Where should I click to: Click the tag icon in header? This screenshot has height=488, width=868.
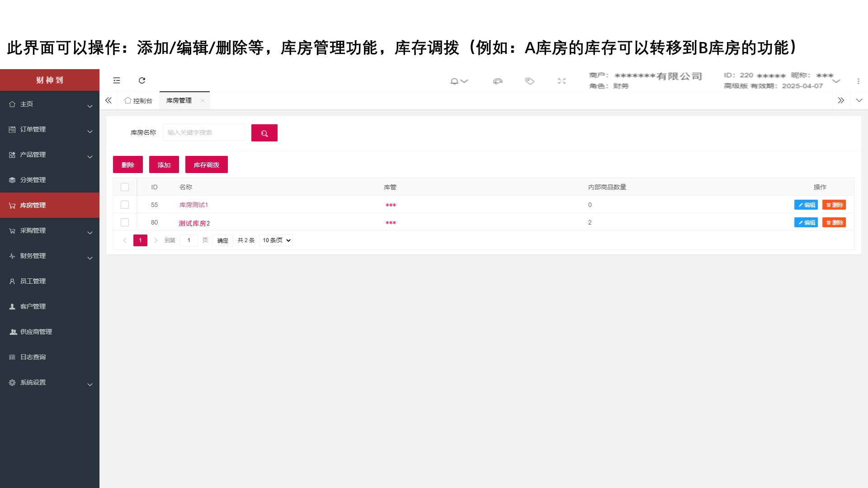(529, 81)
